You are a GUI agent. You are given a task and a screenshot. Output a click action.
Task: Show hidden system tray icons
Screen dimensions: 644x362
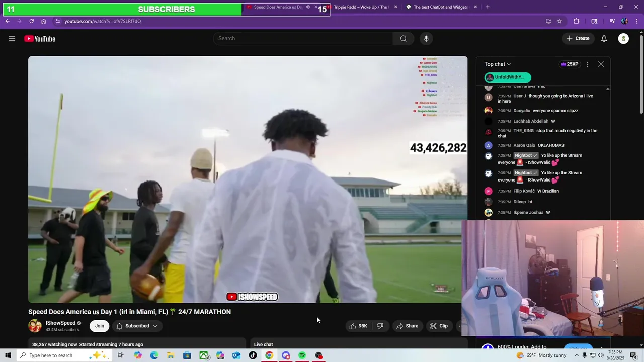click(x=577, y=355)
